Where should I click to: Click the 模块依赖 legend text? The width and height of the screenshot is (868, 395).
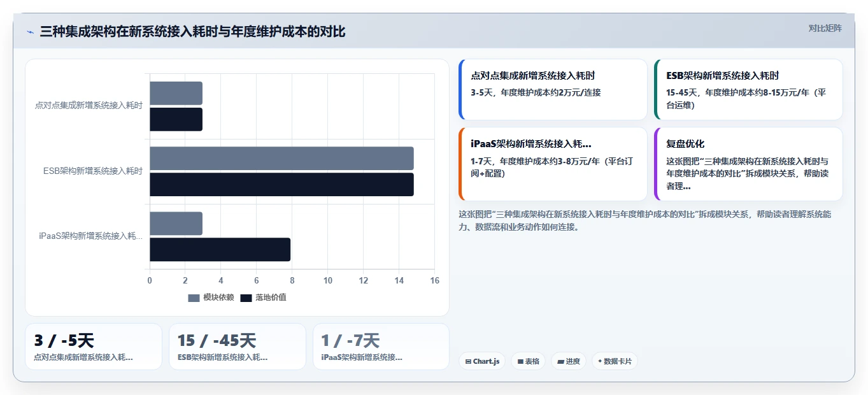218,298
